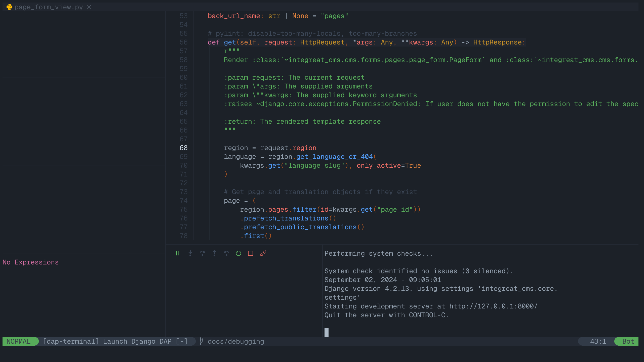The width and height of the screenshot is (644, 362).
Task: Click the stop debugger square icon
Action: (250, 253)
